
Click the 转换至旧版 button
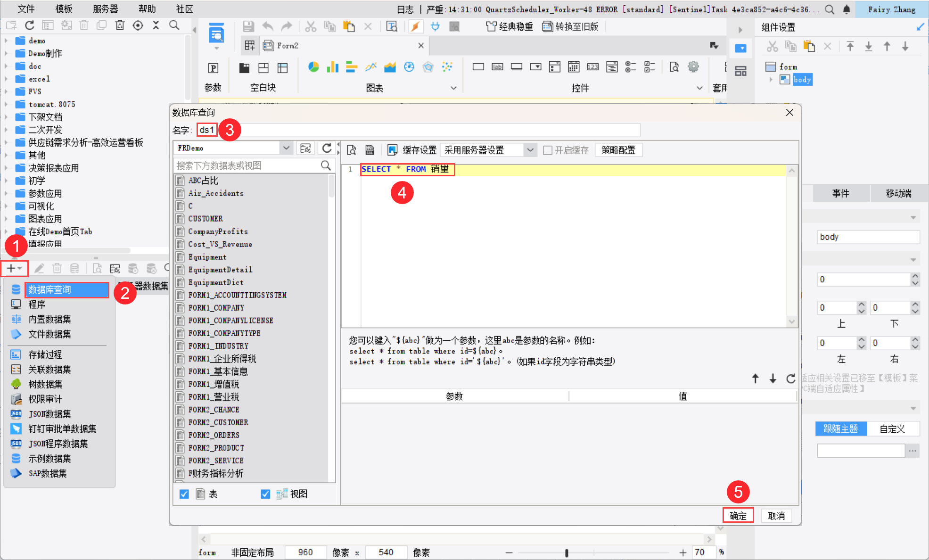point(570,26)
